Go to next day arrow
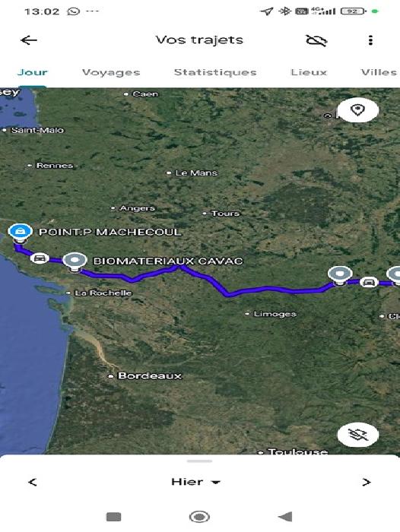 point(366,482)
